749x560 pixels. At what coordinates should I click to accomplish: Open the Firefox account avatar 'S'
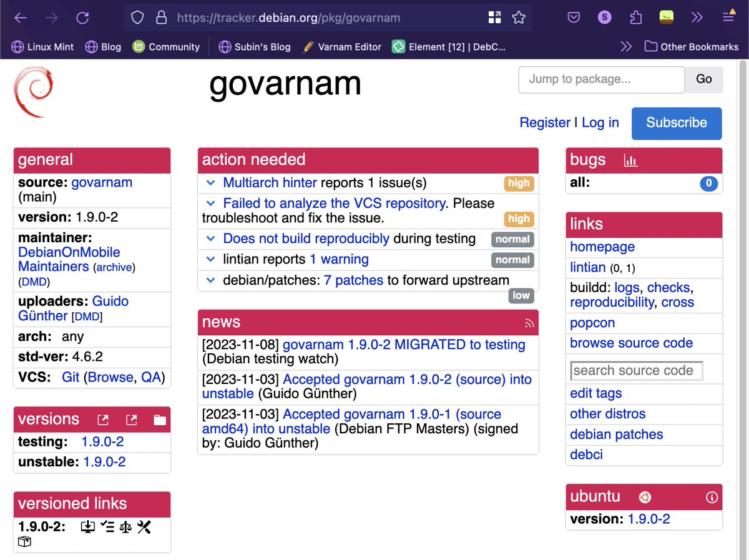coord(604,17)
